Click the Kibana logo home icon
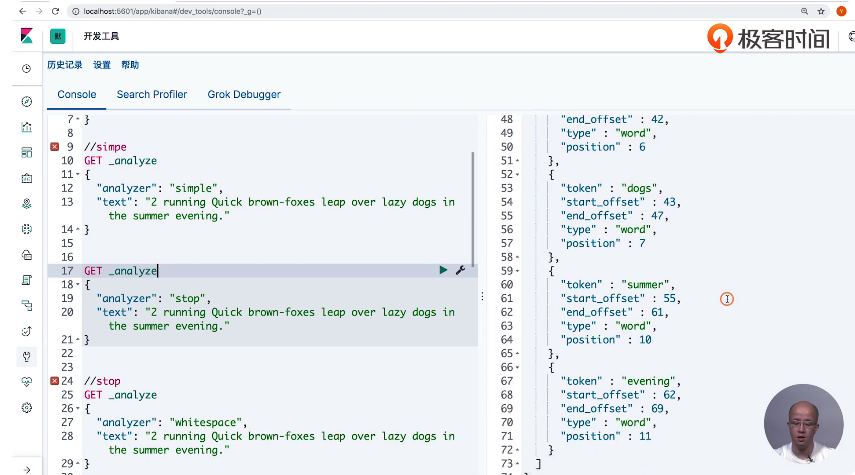The height and width of the screenshot is (475, 855). coord(26,36)
